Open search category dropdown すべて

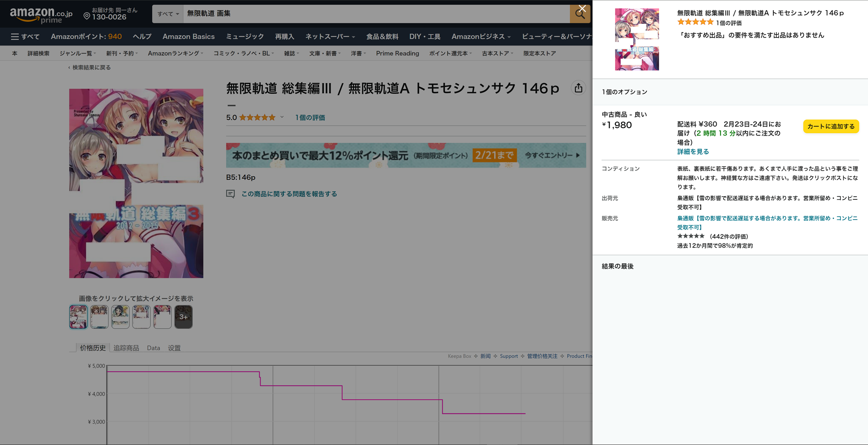click(168, 14)
